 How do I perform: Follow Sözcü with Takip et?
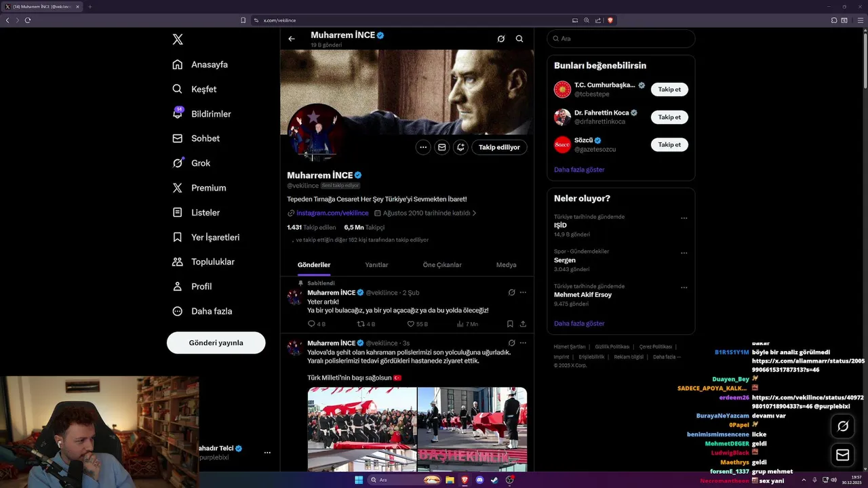(x=669, y=144)
